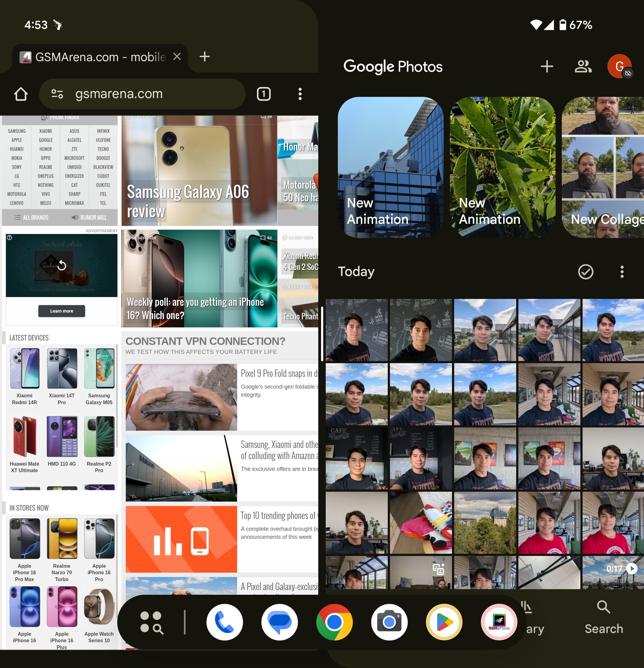Open first New Animation building memory
The height and width of the screenshot is (668, 644).
(x=391, y=167)
